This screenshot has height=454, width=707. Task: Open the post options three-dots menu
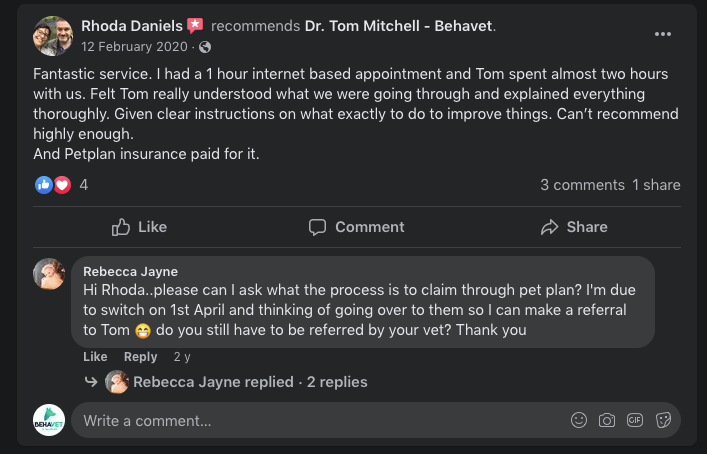pos(663,34)
